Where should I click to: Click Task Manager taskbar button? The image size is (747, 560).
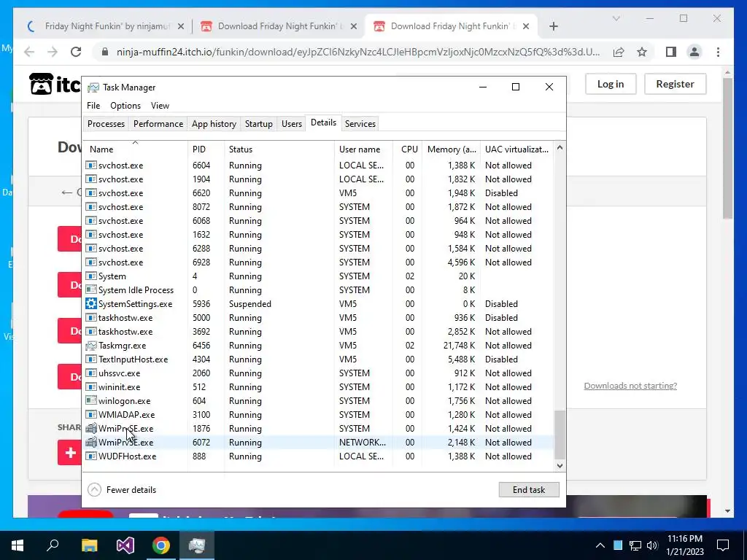click(197, 545)
